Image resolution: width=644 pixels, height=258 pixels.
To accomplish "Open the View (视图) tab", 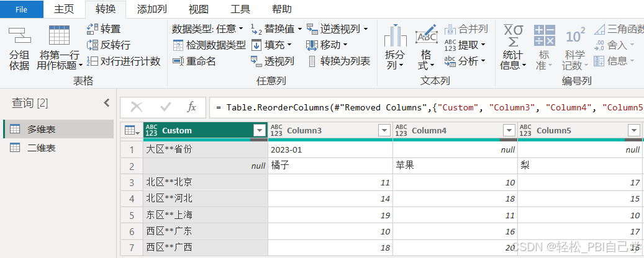I will (198, 9).
